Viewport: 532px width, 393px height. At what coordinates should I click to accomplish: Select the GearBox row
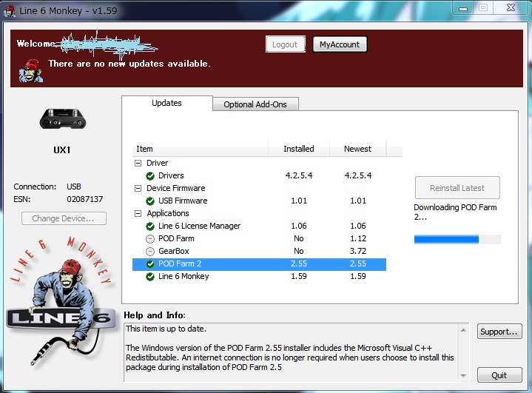pos(259,252)
